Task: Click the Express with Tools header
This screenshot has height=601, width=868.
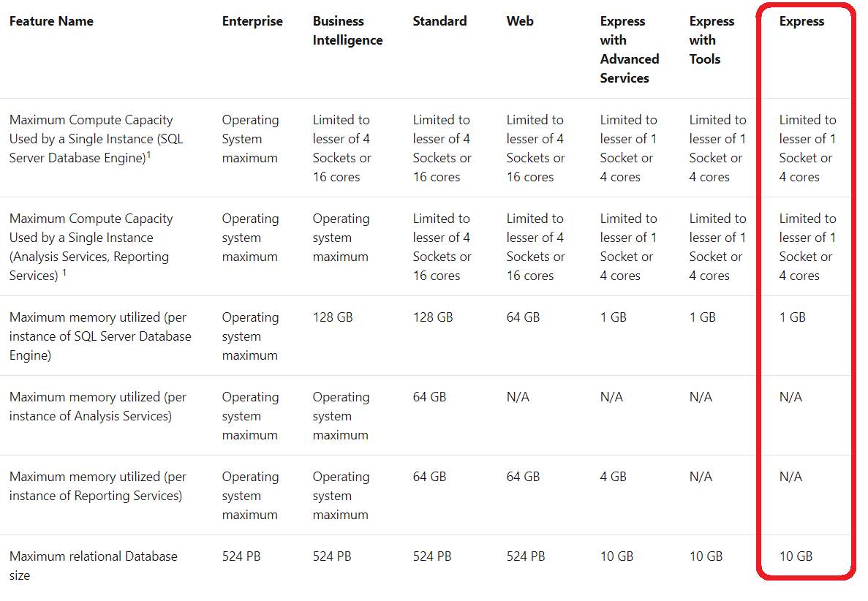Action: 711,40
